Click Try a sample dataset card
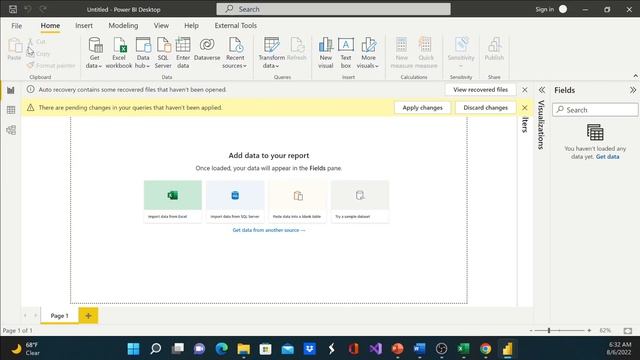This screenshot has height=360, width=640. click(x=360, y=201)
